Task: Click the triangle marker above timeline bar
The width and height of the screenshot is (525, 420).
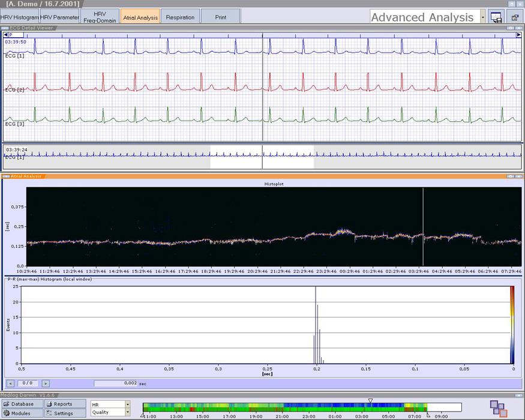Action: click(x=370, y=400)
